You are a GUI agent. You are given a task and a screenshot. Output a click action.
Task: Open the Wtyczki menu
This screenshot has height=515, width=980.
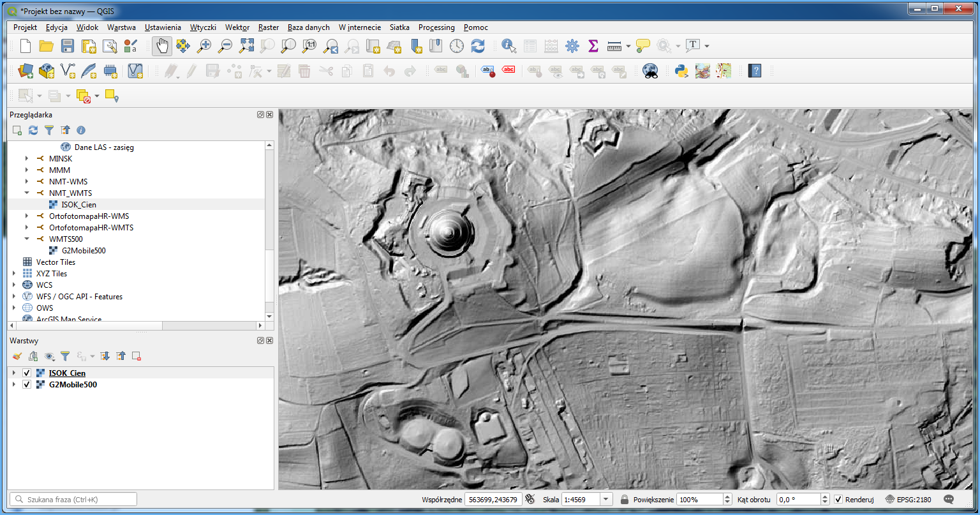coord(203,27)
